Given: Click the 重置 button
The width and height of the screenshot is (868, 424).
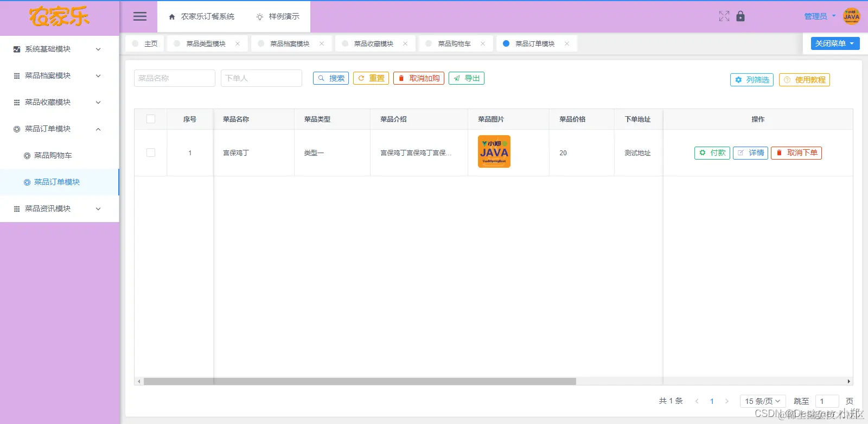Looking at the screenshot, I should (371, 78).
